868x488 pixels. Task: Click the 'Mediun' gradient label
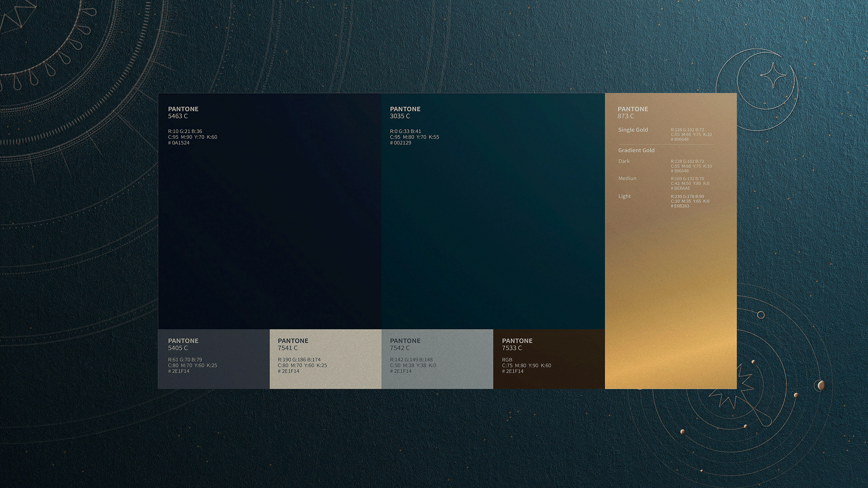[627, 178]
